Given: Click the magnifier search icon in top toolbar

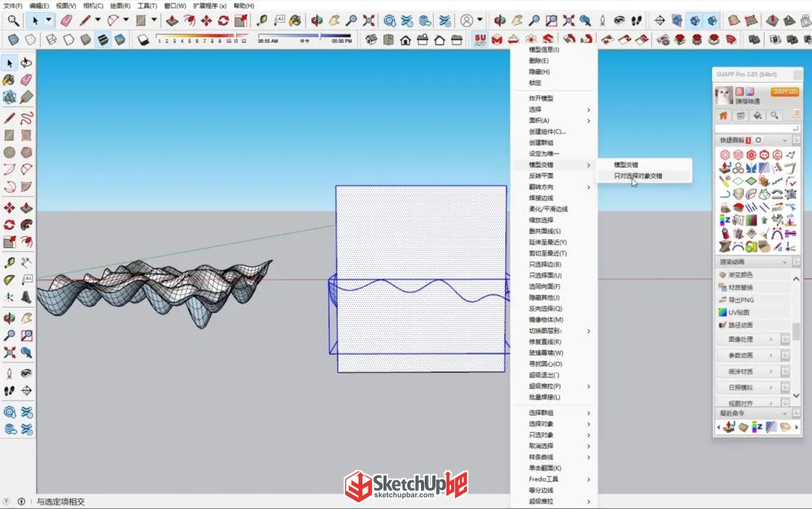Looking at the screenshot, I should (x=13, y=21).
